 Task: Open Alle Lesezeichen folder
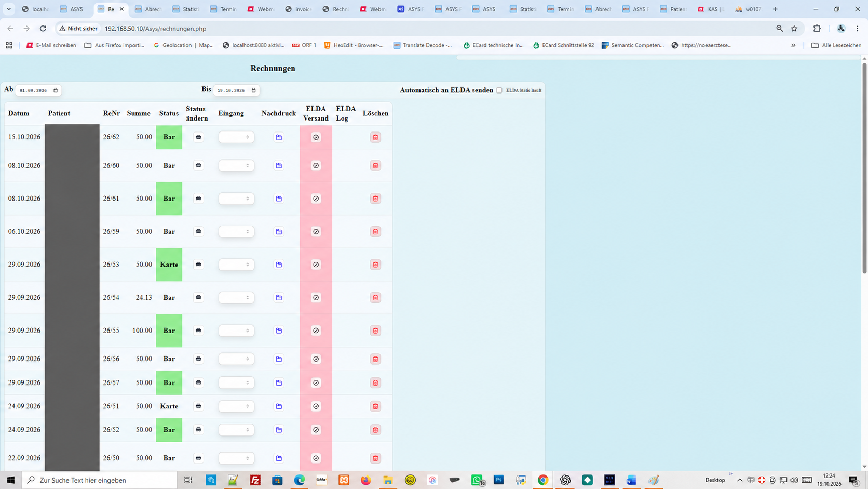[836, 45]
